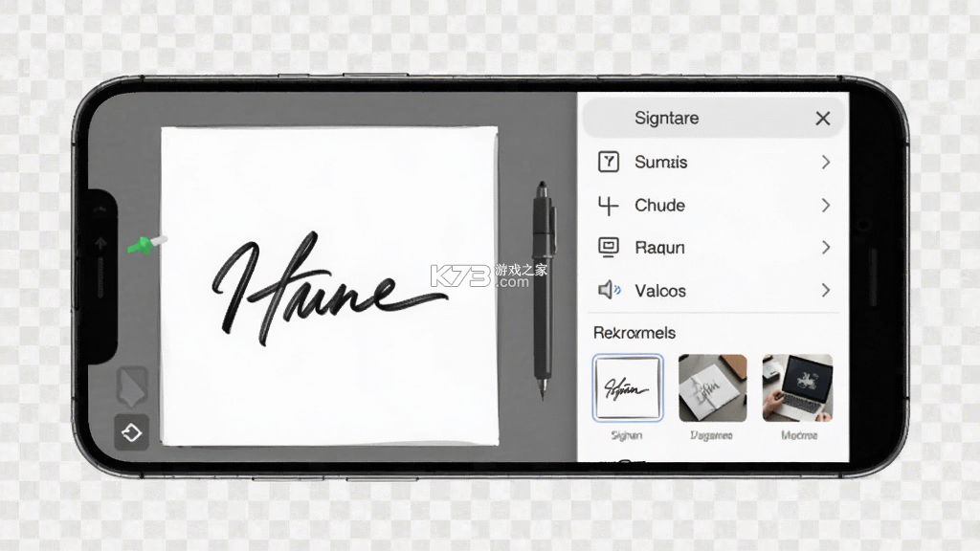Click the rotate icon at canvas bottom-left

tap(131, 432)
